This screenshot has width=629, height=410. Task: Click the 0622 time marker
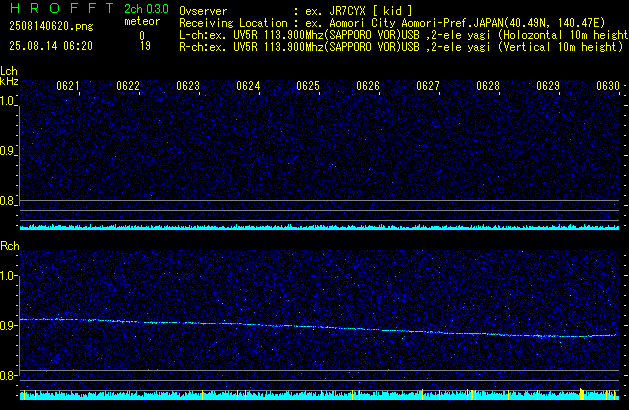[128, 86]
